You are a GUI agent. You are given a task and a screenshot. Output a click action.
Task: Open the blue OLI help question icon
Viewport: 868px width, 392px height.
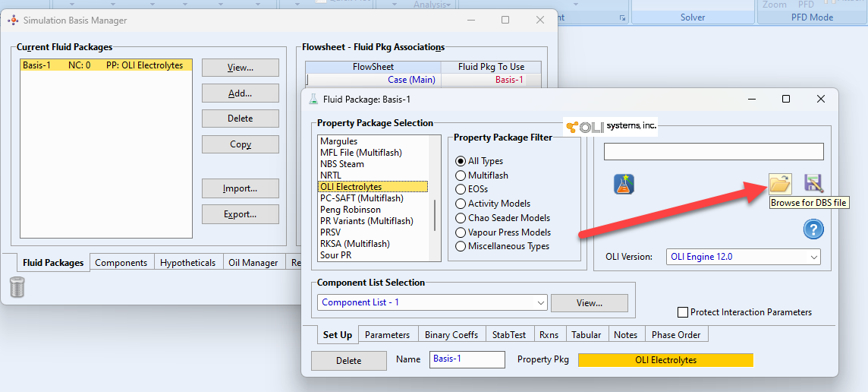tap(813, 229)
